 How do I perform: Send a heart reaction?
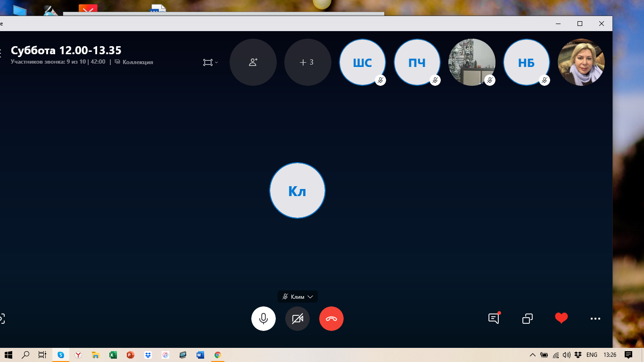561,319
